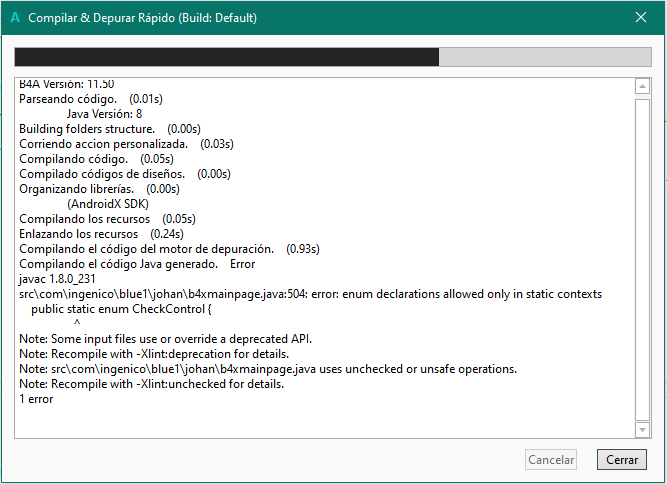
Task: Click the B4A logo in title bar
Action: click(13, 17)
